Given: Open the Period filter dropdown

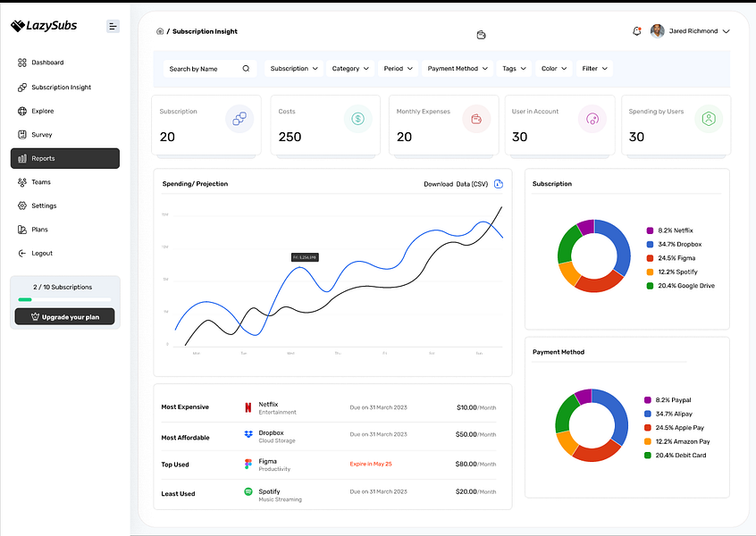Looking at the screenshot, I should pyautogui.click(x=399, y=69).
